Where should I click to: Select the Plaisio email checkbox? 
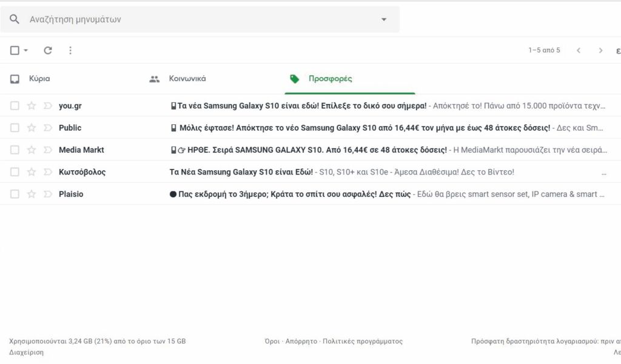(x=15, y=194)
